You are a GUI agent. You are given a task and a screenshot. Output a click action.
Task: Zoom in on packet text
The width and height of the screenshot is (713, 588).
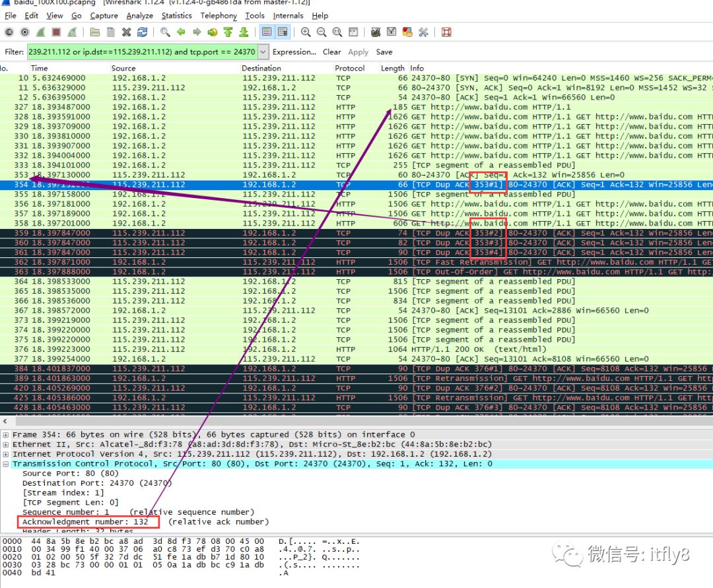(306, 32)
